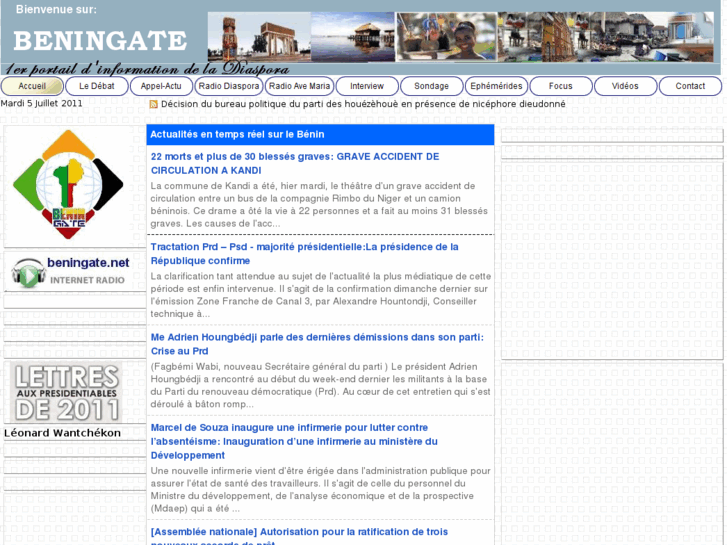The height and width of the screenshot is (545, 727).
Task: Select the Focus menu item
Action: coord(561,86)
